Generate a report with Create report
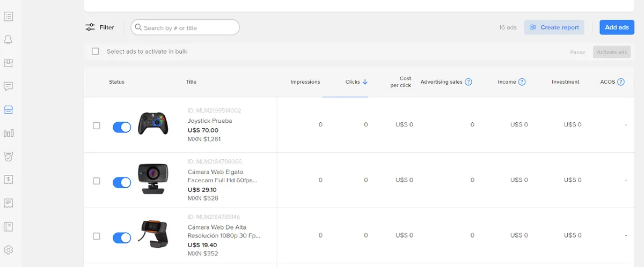644x267 pixels. click(x=554, y=27)
